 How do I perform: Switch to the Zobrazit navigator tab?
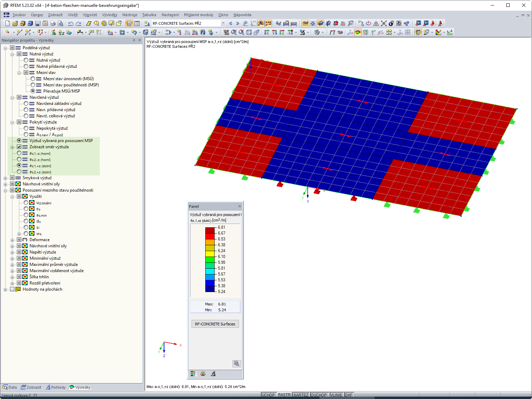point(31,387)
